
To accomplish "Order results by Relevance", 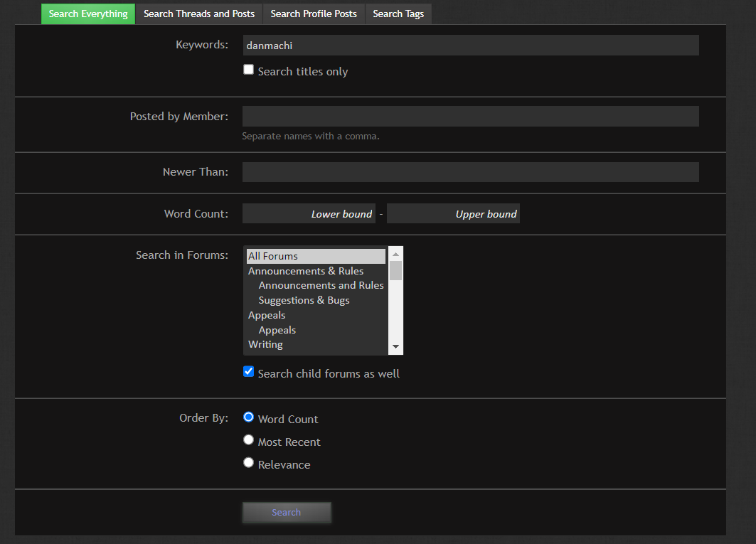I will tap(249, 463).
